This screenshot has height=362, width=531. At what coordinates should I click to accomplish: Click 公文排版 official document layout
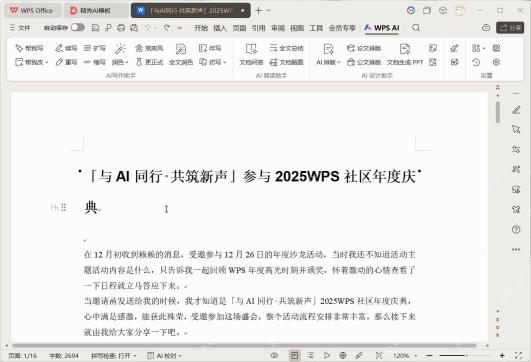coord(364,62)
